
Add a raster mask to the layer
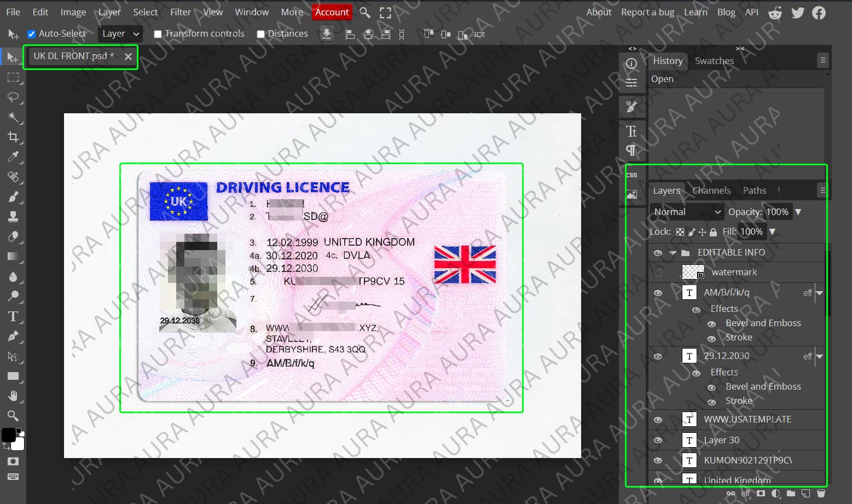click(761, 494)
